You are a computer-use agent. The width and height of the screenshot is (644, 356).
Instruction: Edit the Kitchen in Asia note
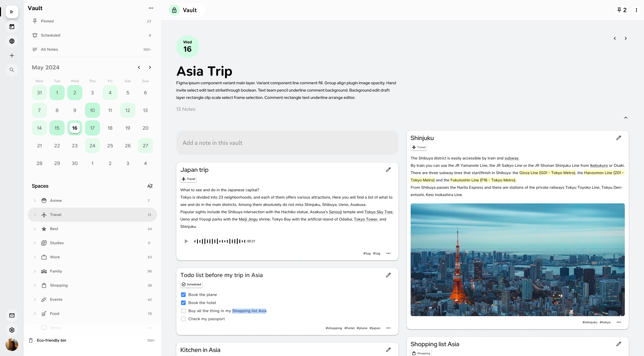click(x=388, y=350)
